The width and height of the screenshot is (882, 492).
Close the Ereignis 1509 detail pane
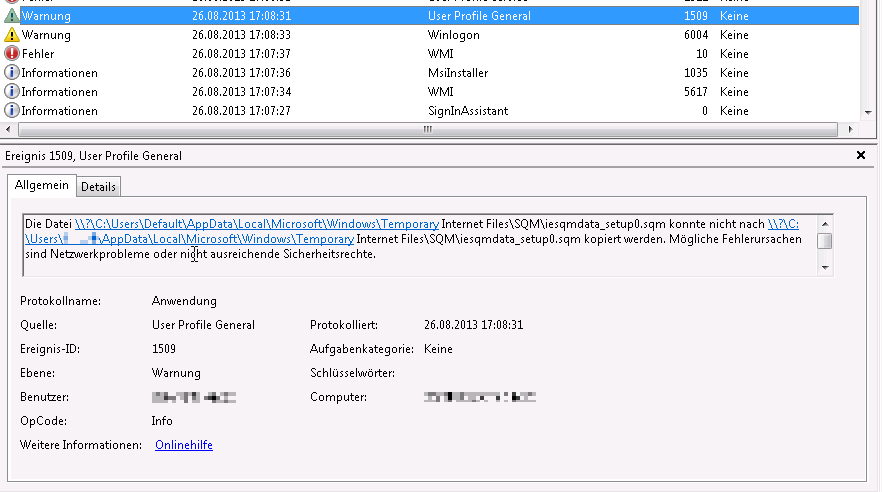point(861,156)
